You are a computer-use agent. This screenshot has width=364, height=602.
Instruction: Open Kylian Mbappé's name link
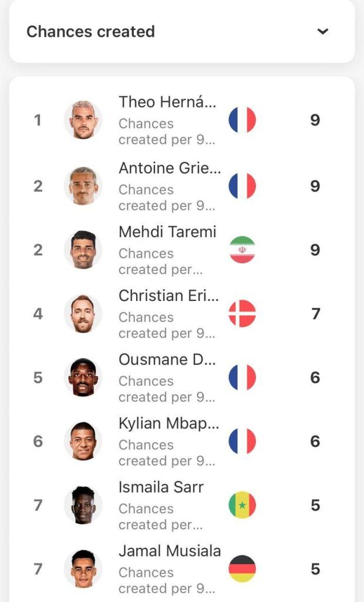(168, 423)
